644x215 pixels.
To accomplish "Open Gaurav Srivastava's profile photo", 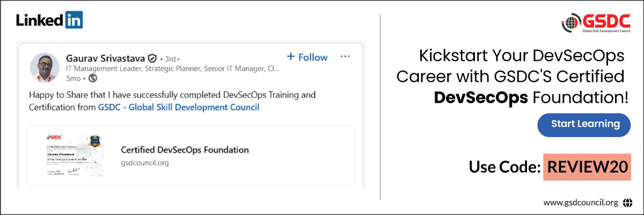I will point(45,68).
